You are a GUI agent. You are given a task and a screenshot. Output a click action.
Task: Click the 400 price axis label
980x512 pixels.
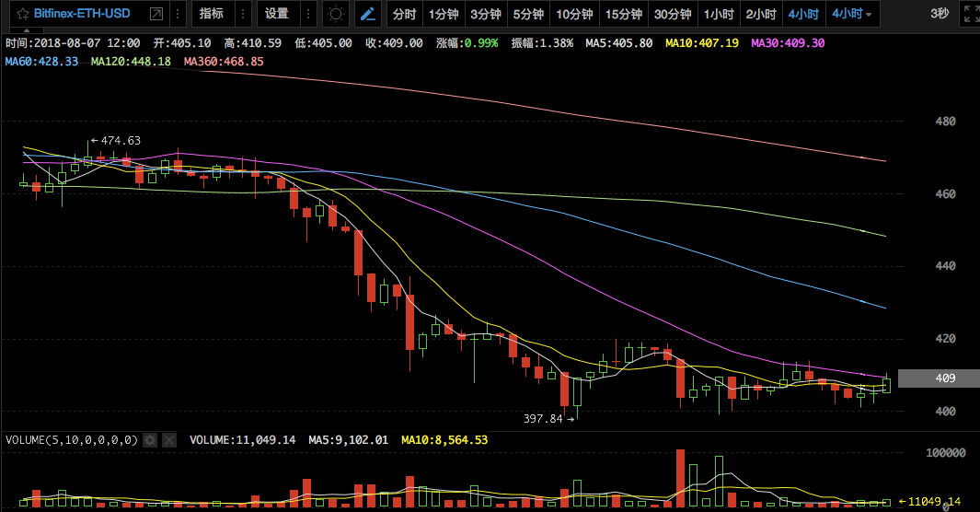945,411
